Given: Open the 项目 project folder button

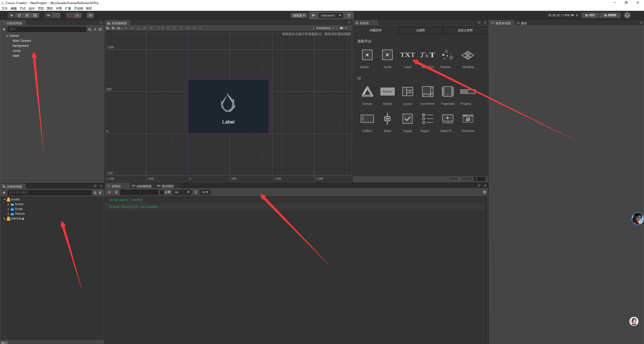Looking at the screenshot, I should pyautogui.click(x=590, y=15).
